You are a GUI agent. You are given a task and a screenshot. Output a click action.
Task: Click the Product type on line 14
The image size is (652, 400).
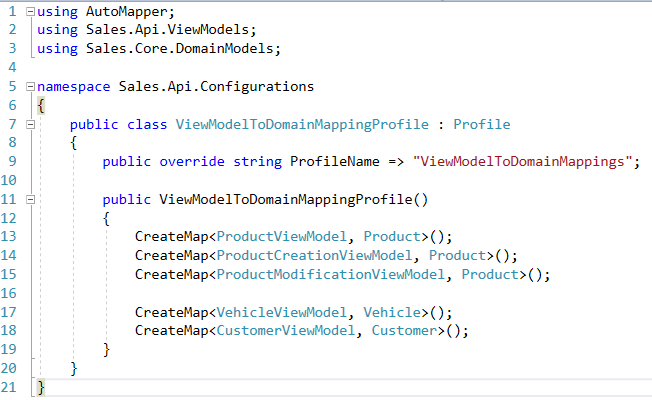457,255
